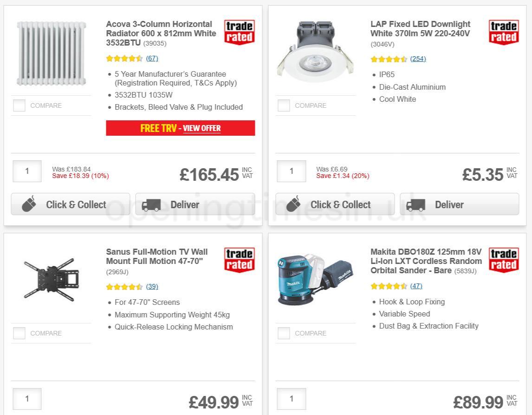Screen dimensions: 532x415
Task: Click Click & Collect for the Acova radiator
Action: 70,204
